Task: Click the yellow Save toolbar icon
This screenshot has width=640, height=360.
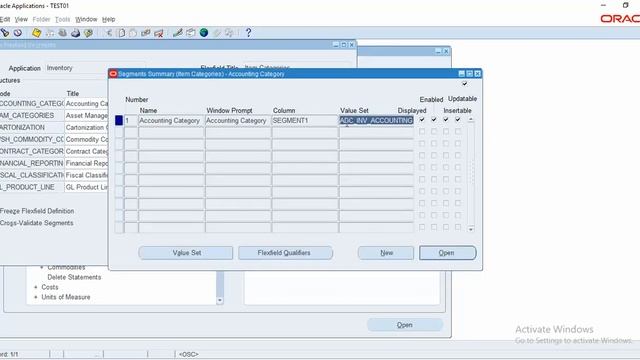Action: point(36,33)
